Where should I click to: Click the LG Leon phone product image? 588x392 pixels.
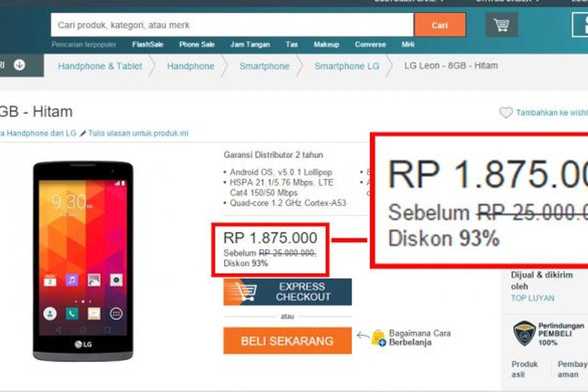(x=83, y=261)
